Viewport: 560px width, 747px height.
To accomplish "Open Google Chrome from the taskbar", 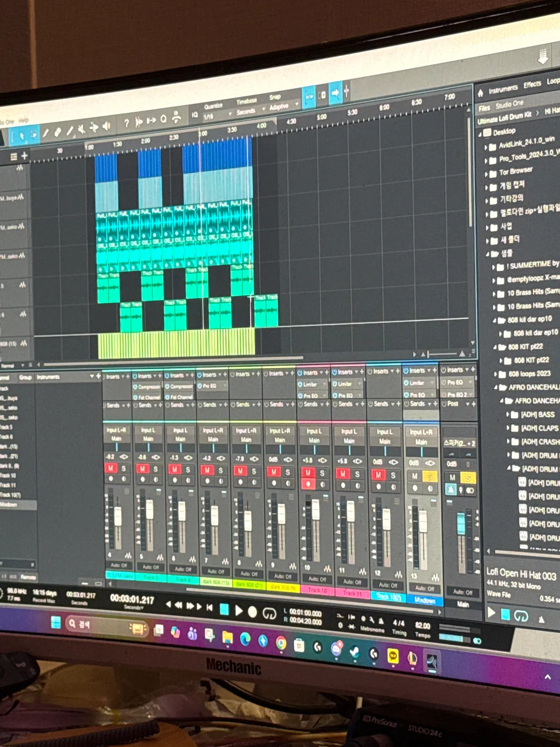I will [281, 643].
